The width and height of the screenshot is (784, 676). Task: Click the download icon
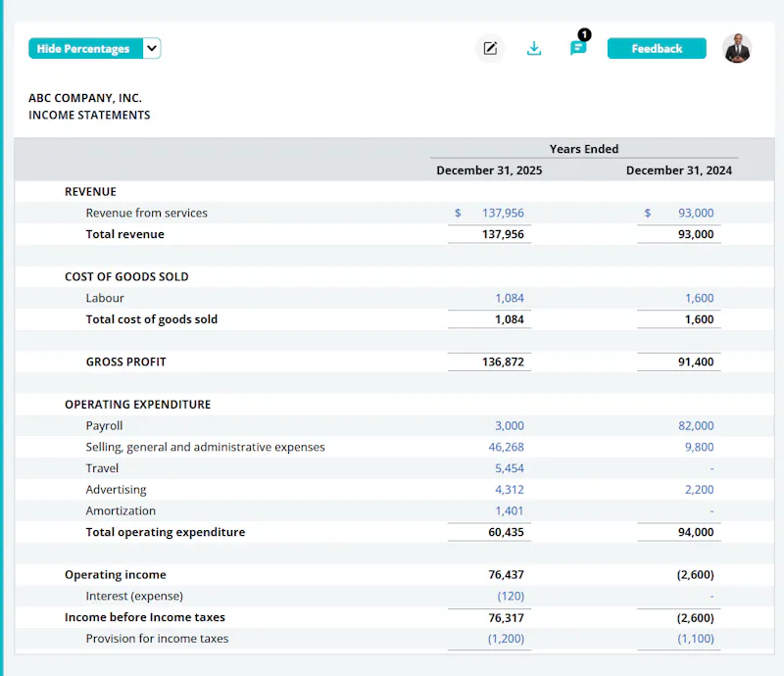pyautogui.click(x=534, y=49)
